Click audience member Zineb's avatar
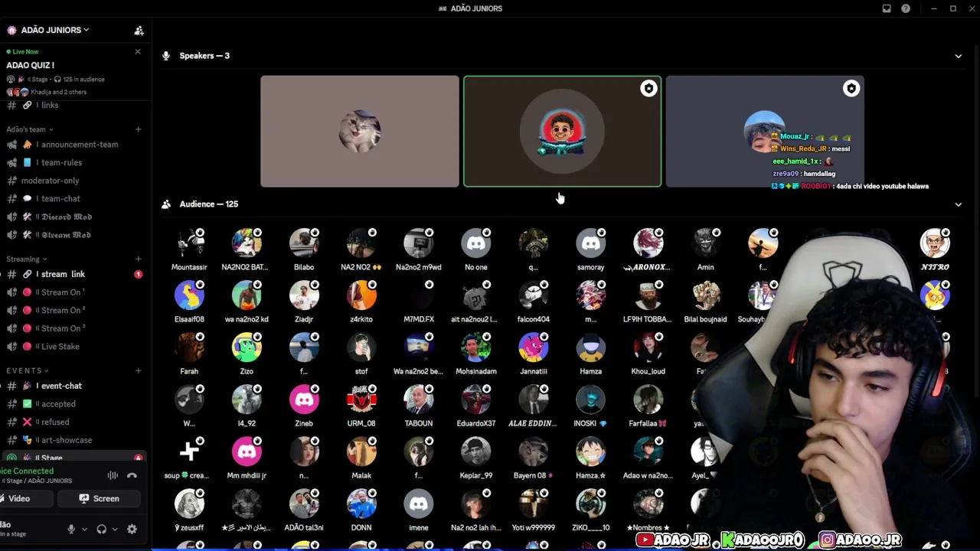The image size is (980, 551). pos(304,399)
